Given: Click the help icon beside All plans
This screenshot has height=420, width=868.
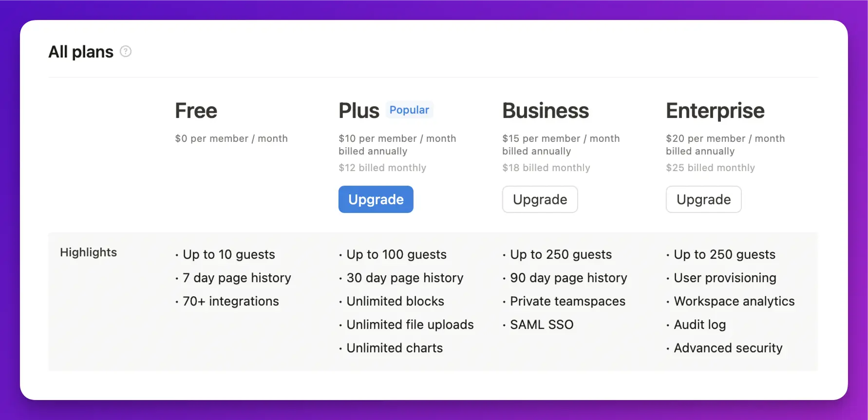Looking at the screenshot, I should coord(126,51).
